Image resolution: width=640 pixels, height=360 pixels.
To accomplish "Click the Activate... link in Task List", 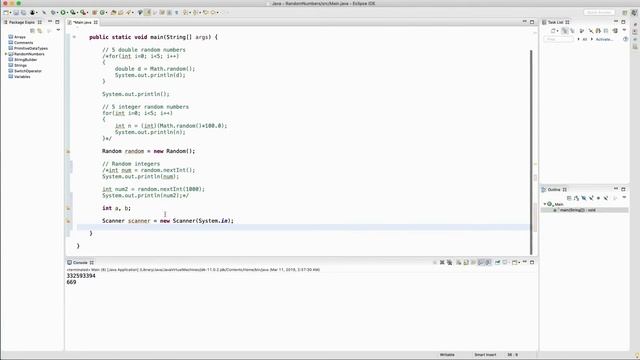I will (x=604, y=39).
